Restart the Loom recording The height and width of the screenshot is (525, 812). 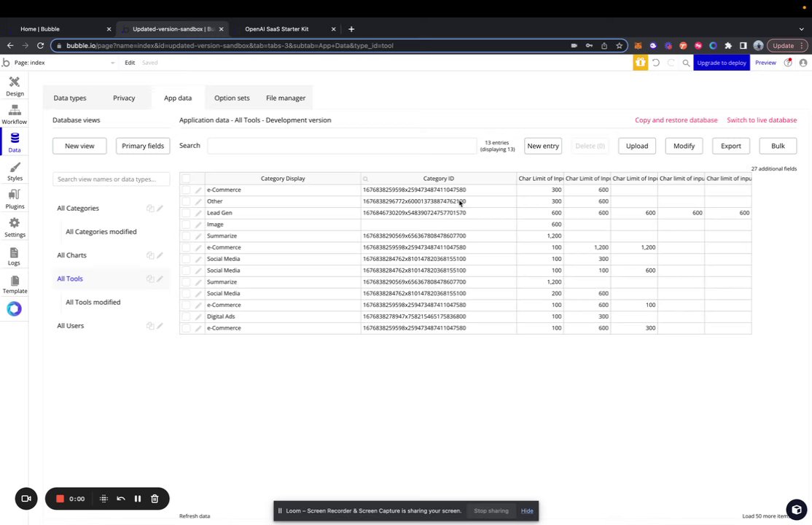click(121, 499)
